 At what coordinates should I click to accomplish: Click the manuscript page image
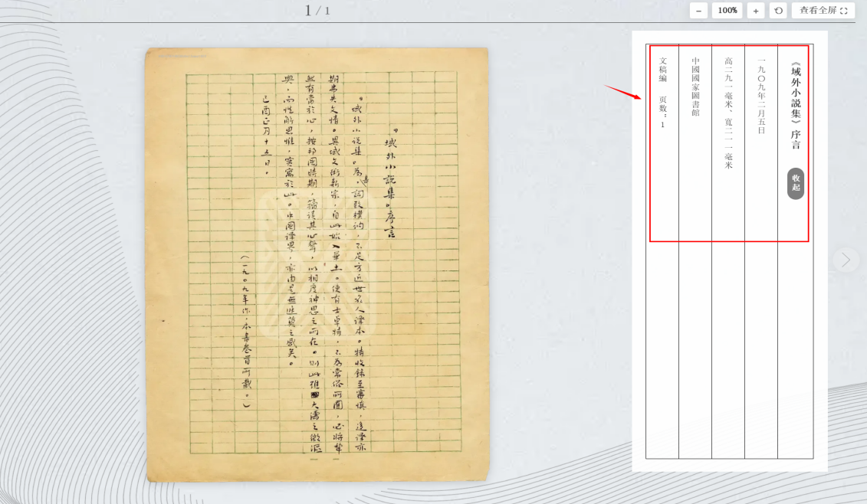coord(317,264)
